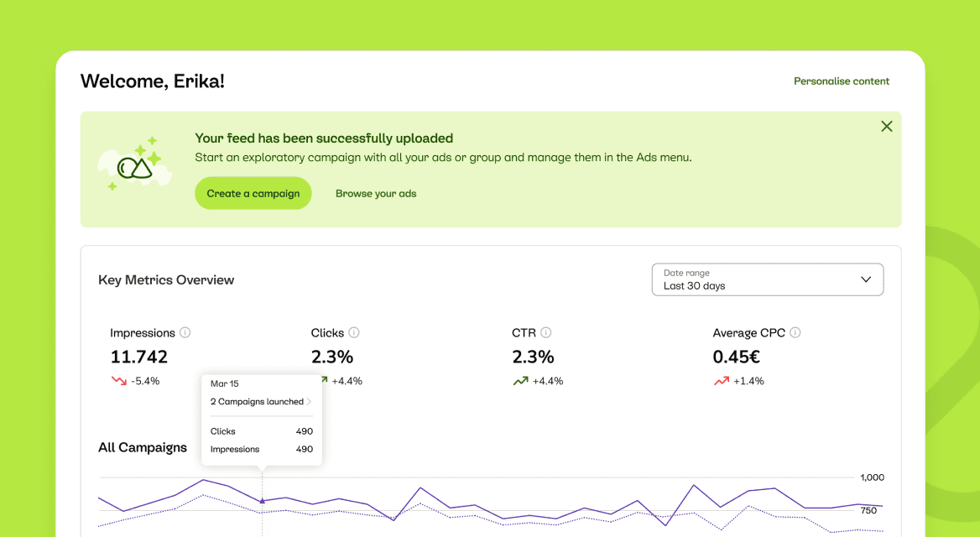Screen dimensions: 980x537
Task: Click the -5.4% change under Impressions
Action: (x=145, y=381)
